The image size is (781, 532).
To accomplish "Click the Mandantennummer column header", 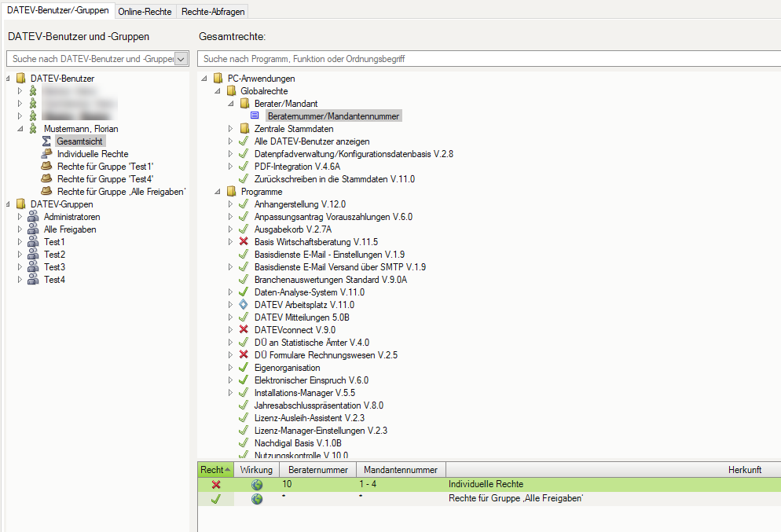I will click(401, 470).
